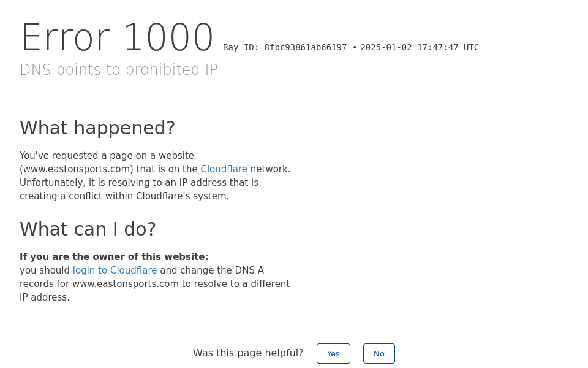Image resolution: width=588 pixels, height=368 pixels.
Task: Click the Ray ID value 8fbc93861ab66197
Action: (x=306, y=48)
